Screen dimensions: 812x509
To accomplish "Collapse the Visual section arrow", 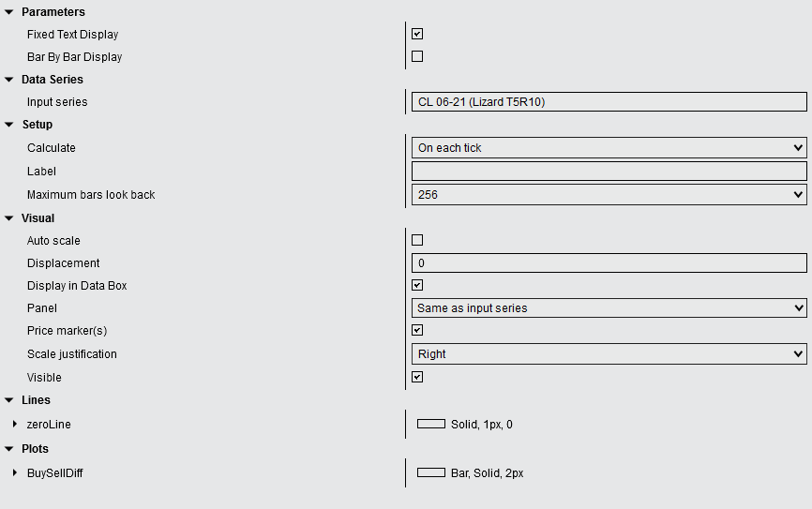I will click(x=8, y=218).
